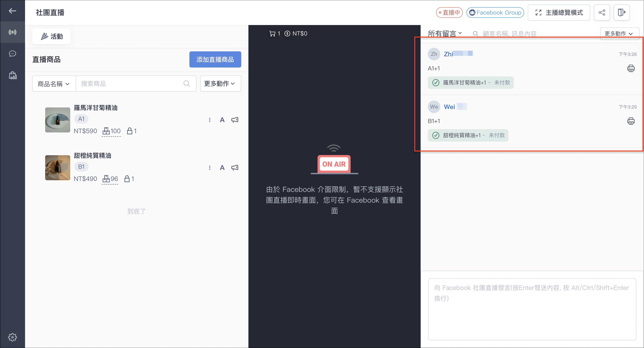Switch to 主播總覽模式

pos(559,13)
